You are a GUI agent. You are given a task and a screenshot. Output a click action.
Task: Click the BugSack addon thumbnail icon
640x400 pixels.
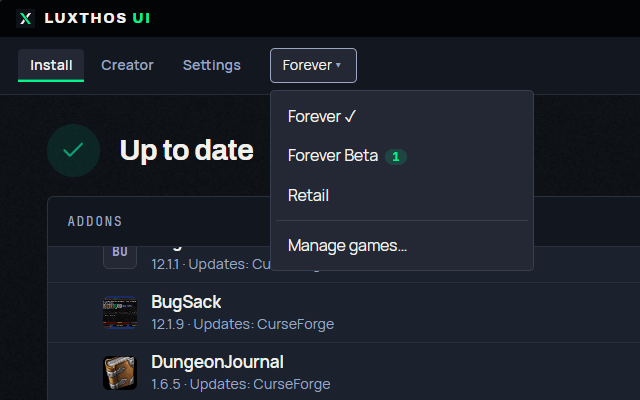click(x=120, y=313)
